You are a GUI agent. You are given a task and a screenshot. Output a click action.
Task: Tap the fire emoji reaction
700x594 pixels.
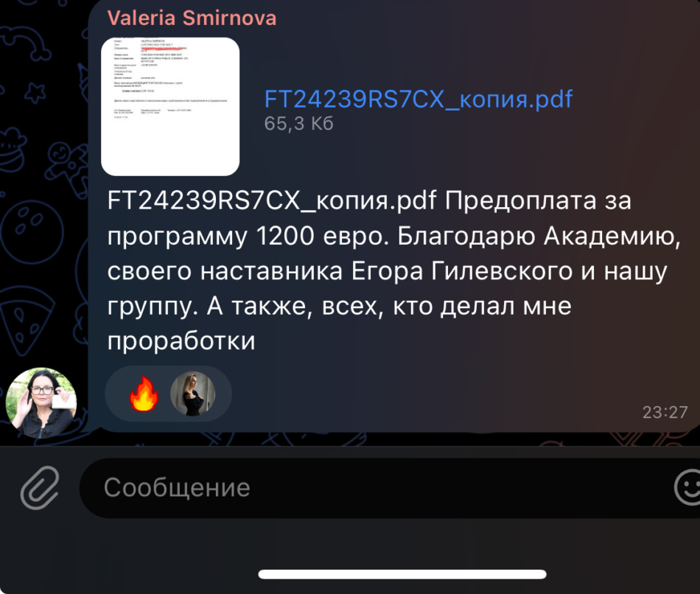click(143, 394)
